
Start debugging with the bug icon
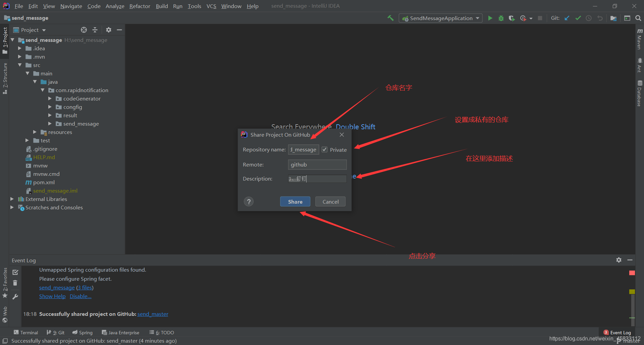coord(501,18)
